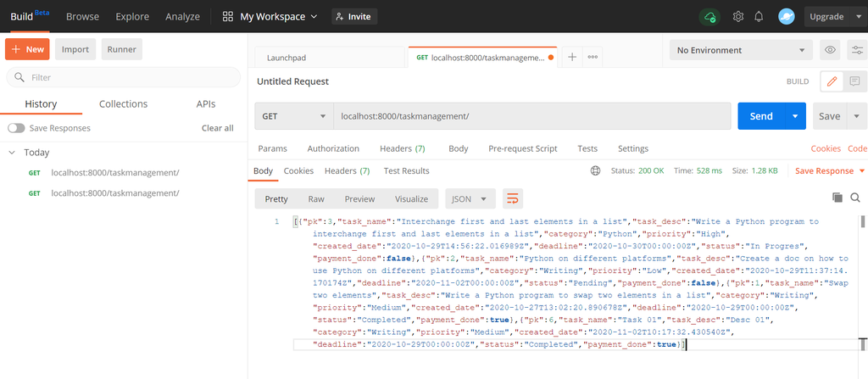868x379 pixels.
Task: Open the request Settings tab
Action: pos(632,148)
